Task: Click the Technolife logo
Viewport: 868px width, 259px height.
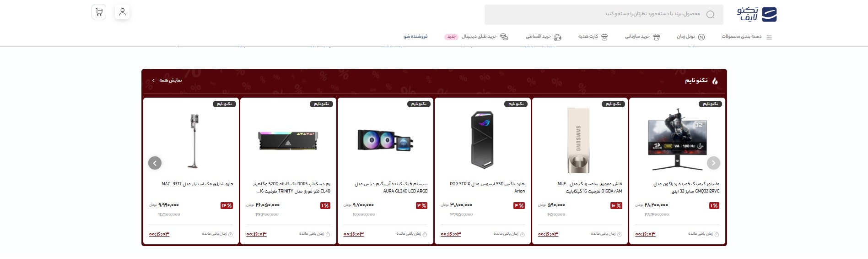Action: point(756,14)
